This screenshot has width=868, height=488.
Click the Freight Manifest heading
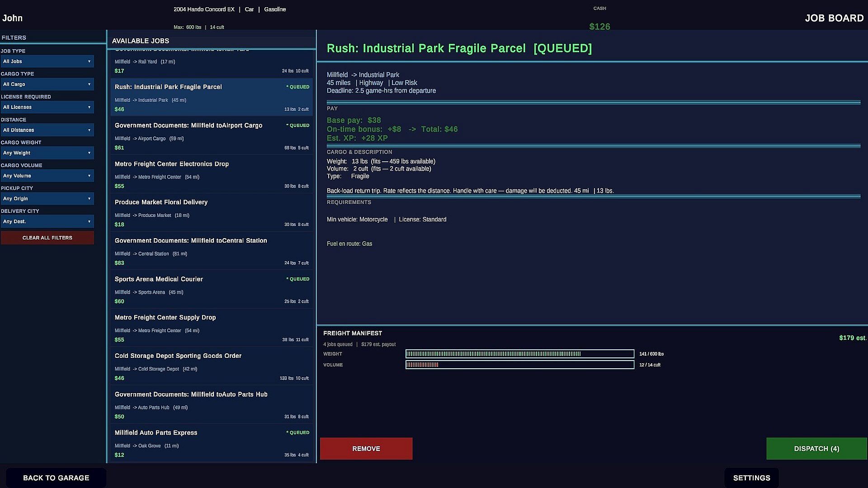pos(353,333)
